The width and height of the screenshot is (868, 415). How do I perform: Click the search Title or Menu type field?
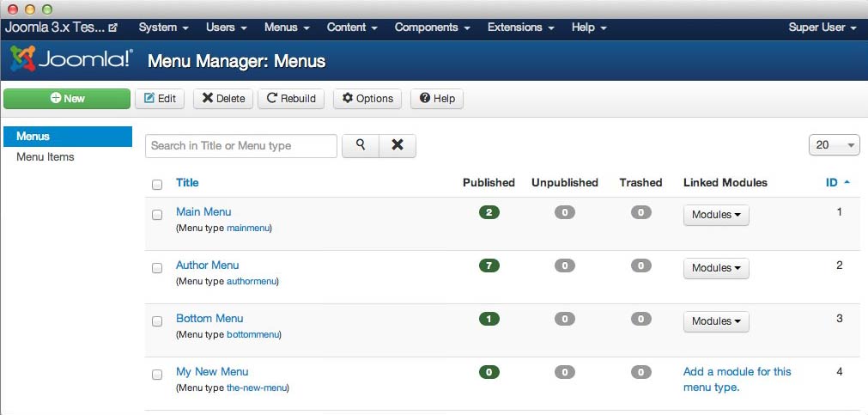pos(240,146)
